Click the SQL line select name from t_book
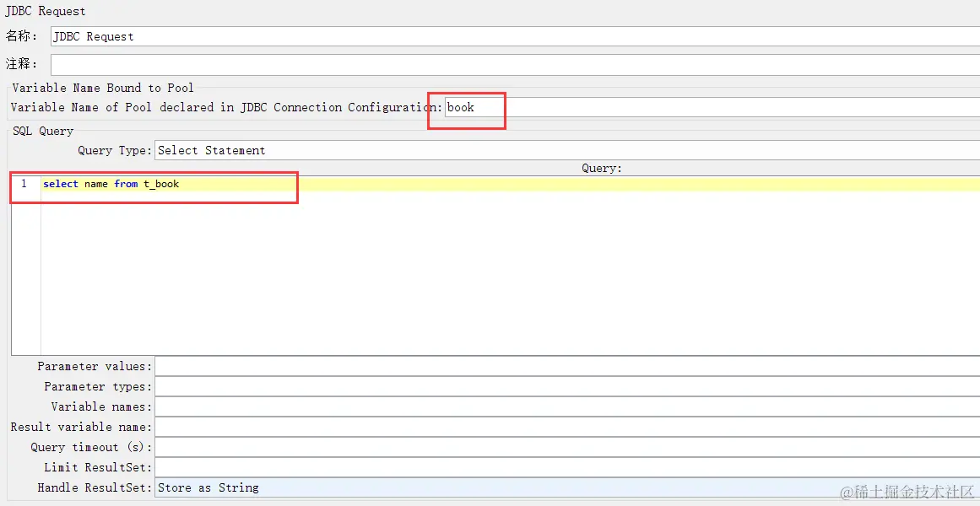980x506 pixels. pos(111,184)
